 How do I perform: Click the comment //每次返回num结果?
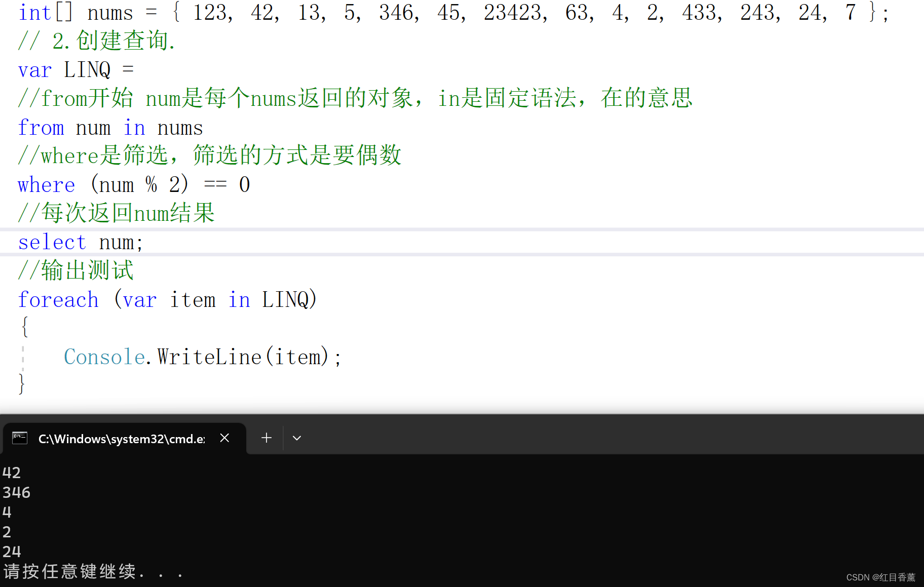(x=115, y=213)
